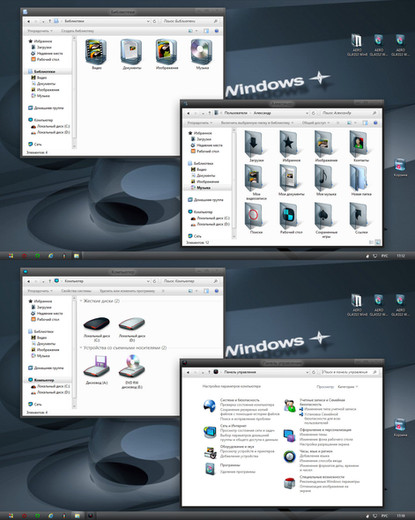Click the Оборудование и звук icon
The width and height of the screenshot is (415, 520).
[x=210, y=452]
